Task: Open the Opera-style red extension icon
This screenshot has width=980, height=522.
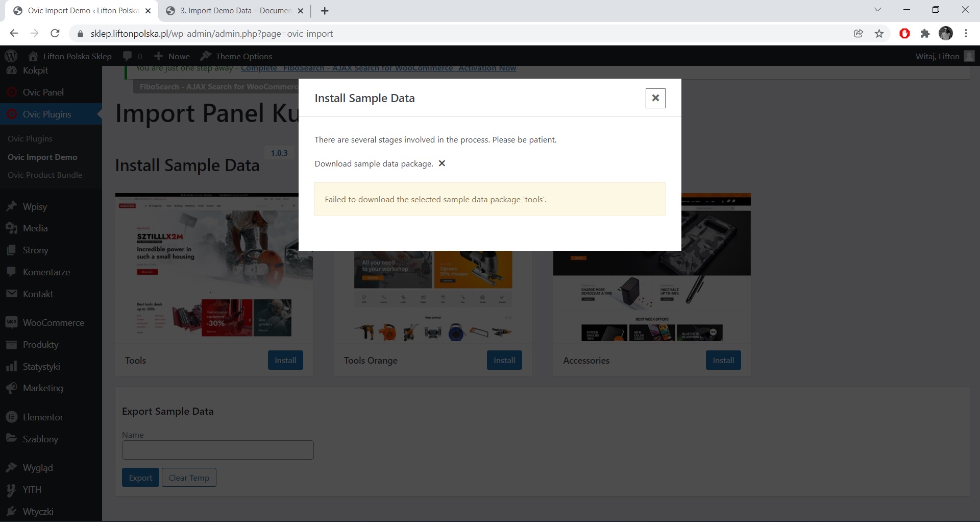Action: (904, 34)
